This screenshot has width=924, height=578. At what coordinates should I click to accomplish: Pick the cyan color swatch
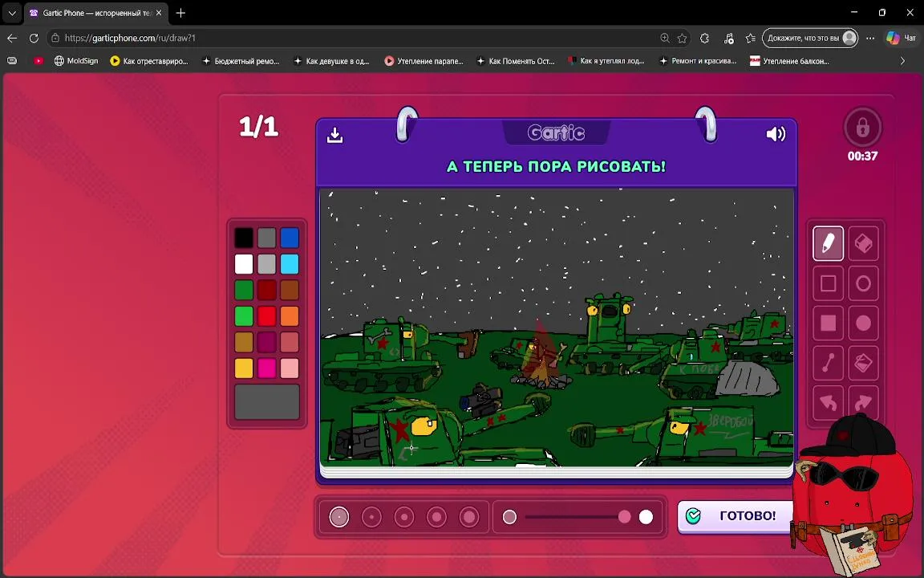click(290, 263)
